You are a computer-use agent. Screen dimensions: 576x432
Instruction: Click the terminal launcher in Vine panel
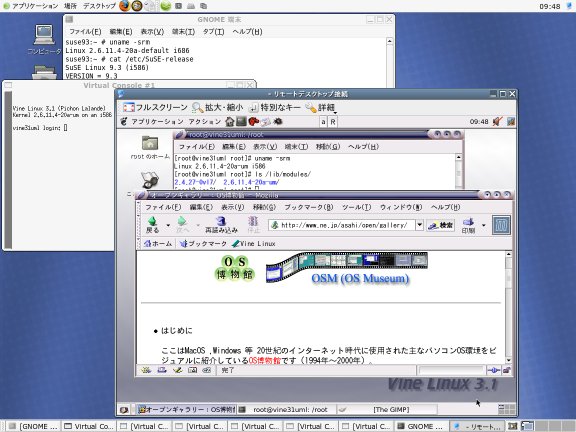point(241,121)
